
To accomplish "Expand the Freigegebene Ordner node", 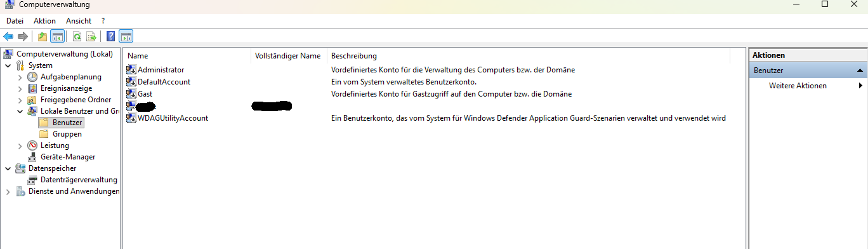I will [20, 100].
